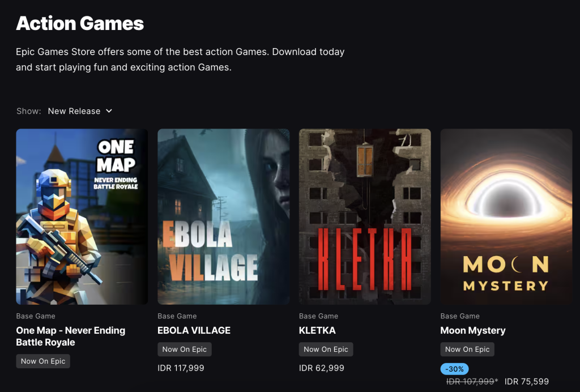
Task: Click the chevron next to New Release
Action: (x=109, y=111)
